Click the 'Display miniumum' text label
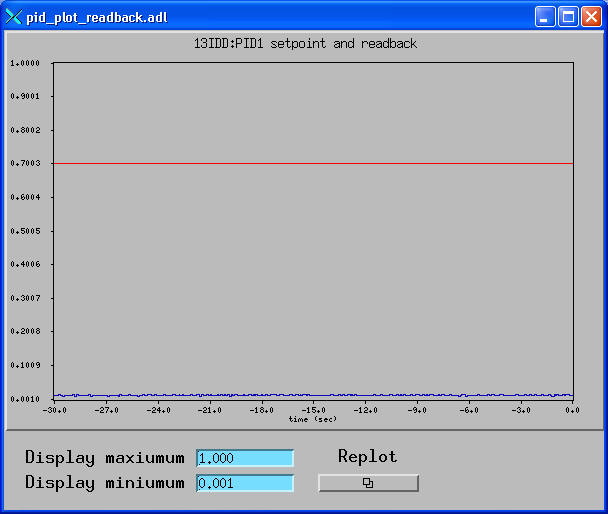The height and width of the screenshot is (514, 608). click(x=105, y=484)
